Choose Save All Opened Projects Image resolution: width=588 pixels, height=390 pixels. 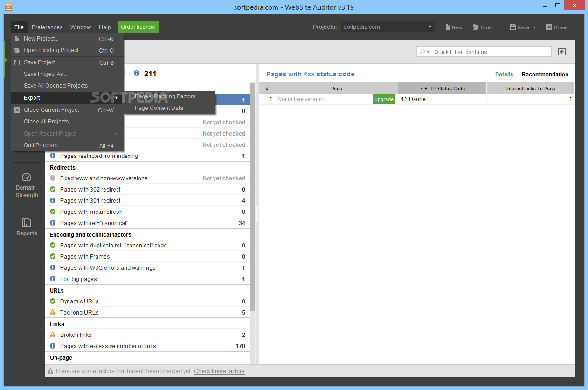coord(67,86)
